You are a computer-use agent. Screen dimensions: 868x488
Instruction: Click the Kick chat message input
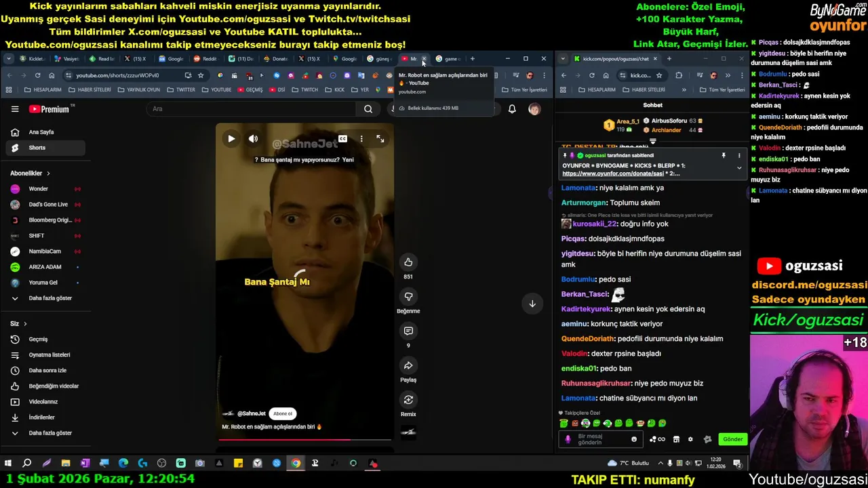pyautogui.click(x=601, y=439)
